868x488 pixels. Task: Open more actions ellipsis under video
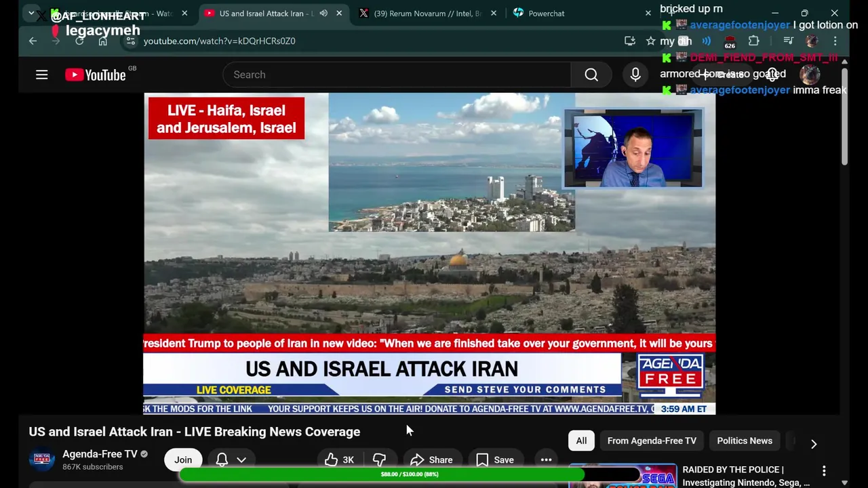546,460
